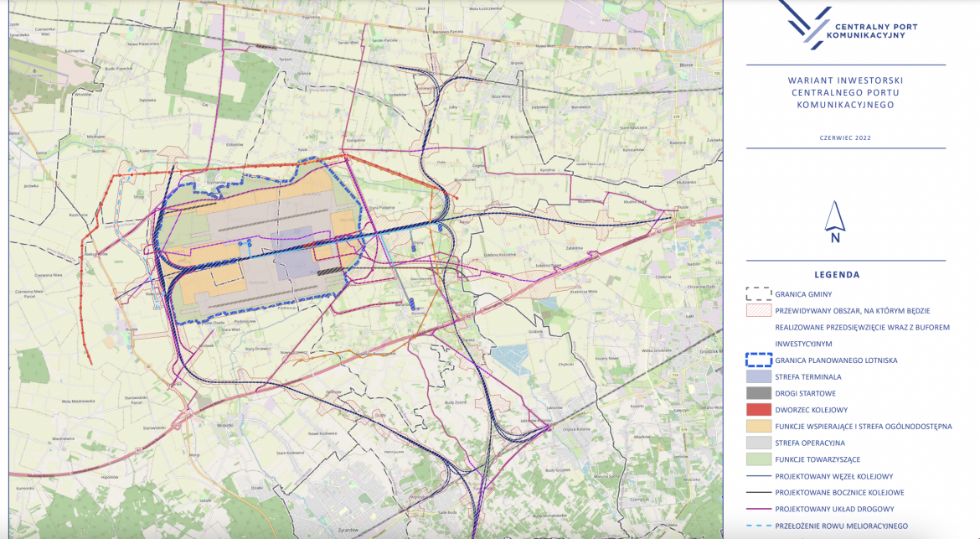
Task: Click the blue dashed Granica Planowanego Lotniska symbol
Action: (x=758, y=360)
